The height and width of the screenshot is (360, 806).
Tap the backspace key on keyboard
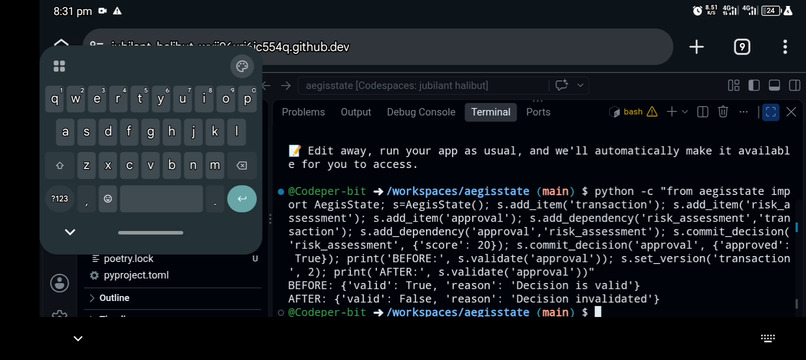tap(241, 166)
